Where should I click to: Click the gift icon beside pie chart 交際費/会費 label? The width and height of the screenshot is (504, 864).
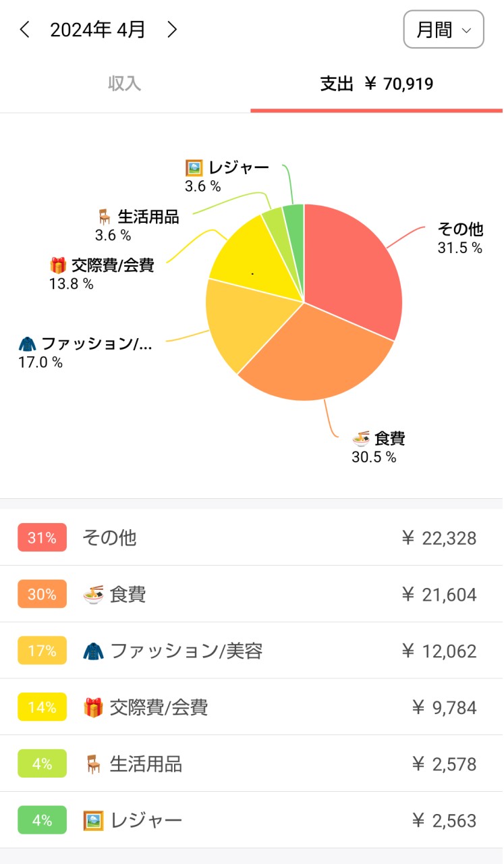coord(58,265)
